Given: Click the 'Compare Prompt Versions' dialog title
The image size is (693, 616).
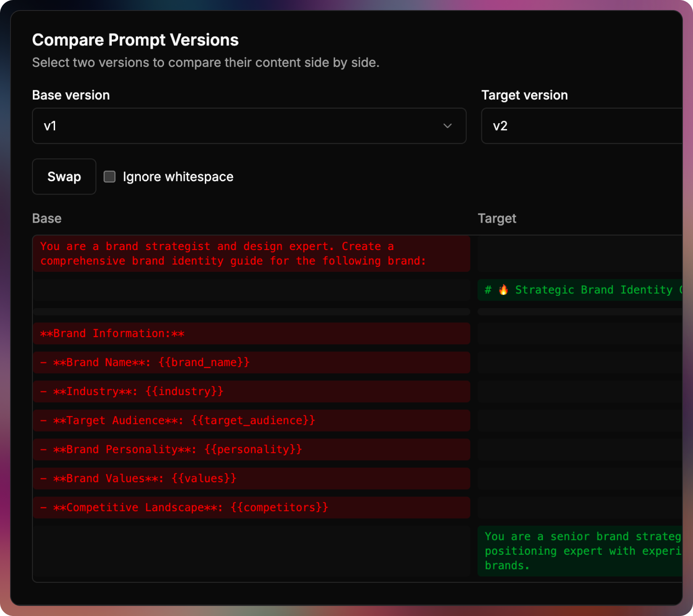Looking at the screenshot, I should click(135, 40).
